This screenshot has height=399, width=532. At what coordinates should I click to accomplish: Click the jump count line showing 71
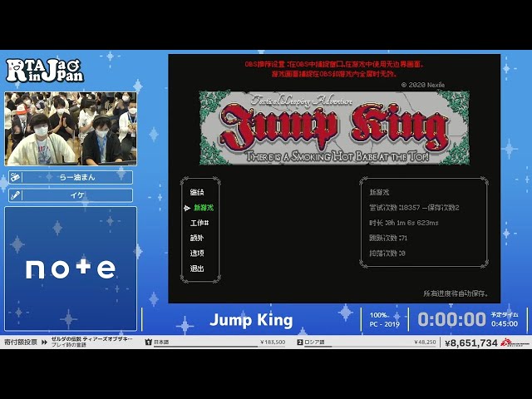coord(388,239)
